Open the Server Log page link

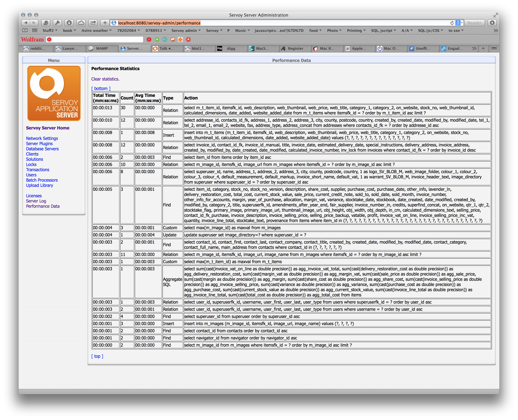[36, 201]
